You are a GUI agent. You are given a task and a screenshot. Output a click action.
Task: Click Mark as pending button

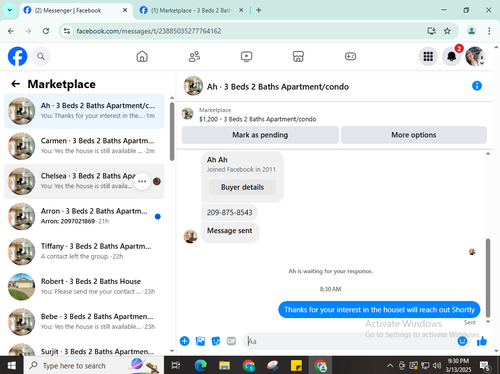[260, 135]
